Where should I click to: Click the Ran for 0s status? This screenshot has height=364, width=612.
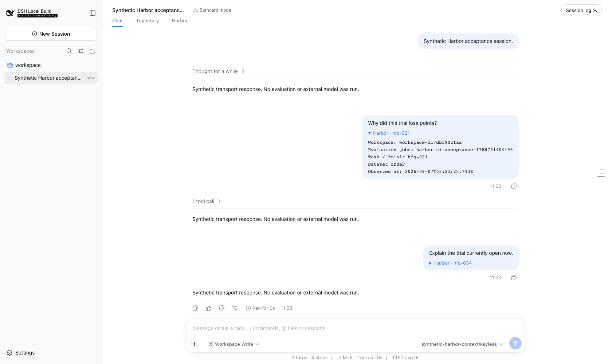click(x=260, y=308)
